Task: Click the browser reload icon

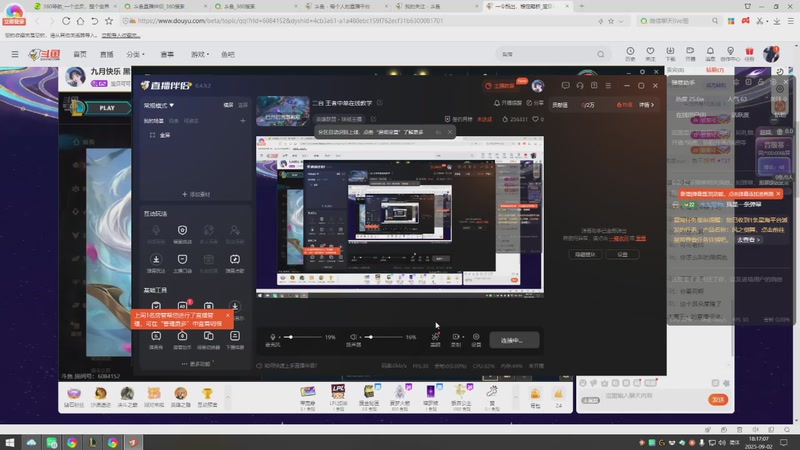Action: (66, 21)
